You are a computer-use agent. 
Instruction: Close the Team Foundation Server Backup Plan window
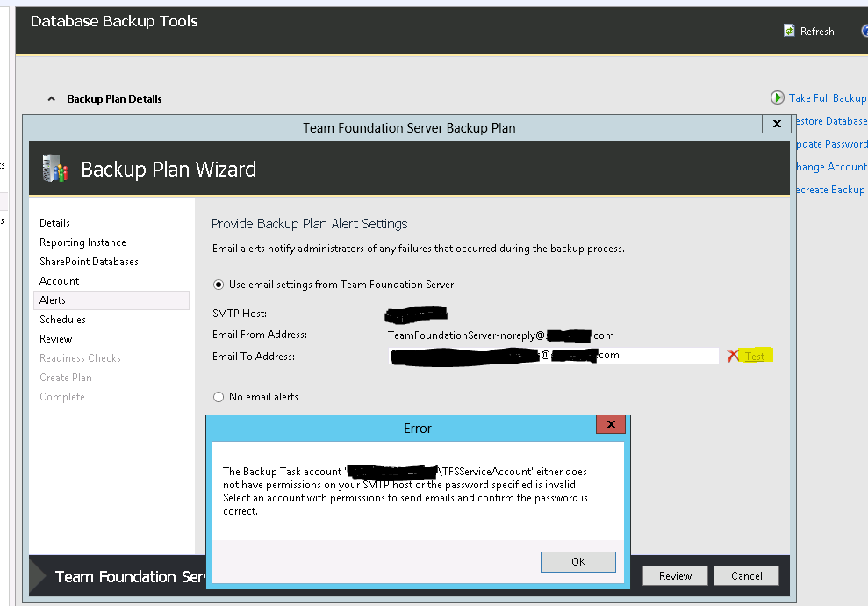tap(777, 124)
